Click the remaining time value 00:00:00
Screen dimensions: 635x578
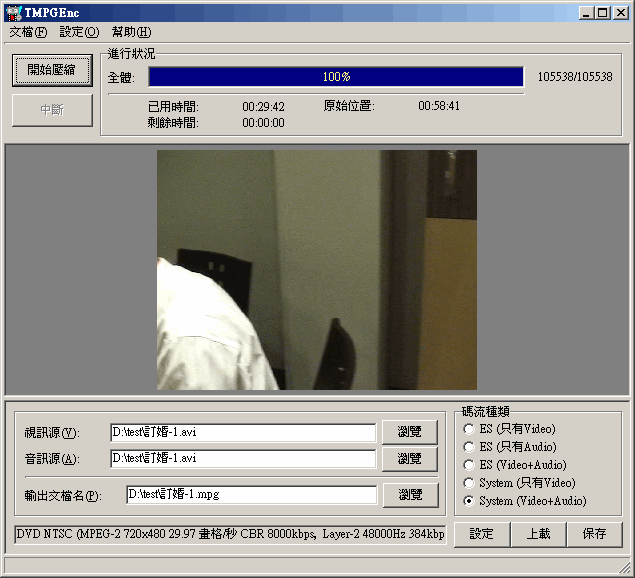(263, 123)
